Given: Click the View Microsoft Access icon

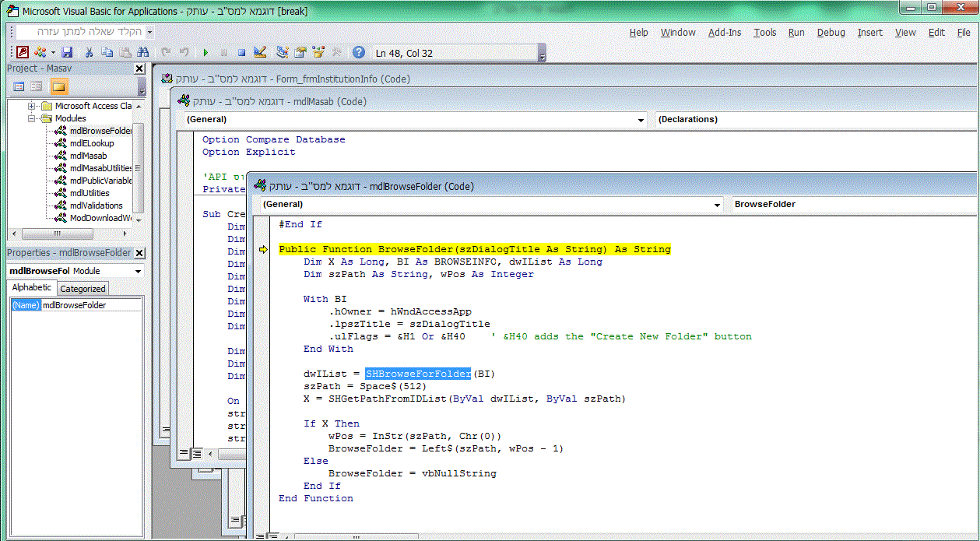Looking at the screenshot, I should (x=23, y=52).
